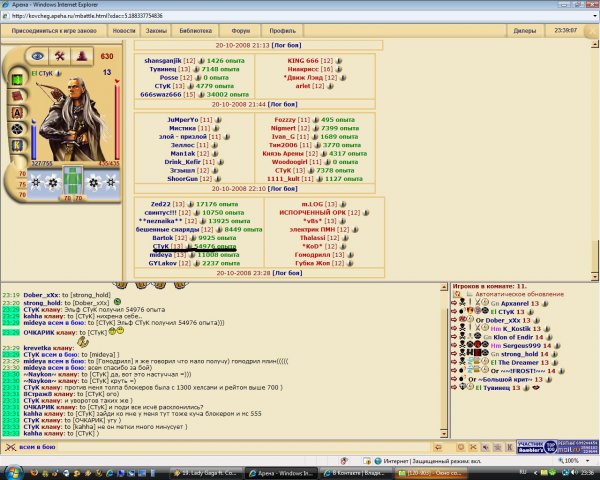600x480 pixels.
Task: Open the crossed tools icon above the portrait
Action: [59, 57]
